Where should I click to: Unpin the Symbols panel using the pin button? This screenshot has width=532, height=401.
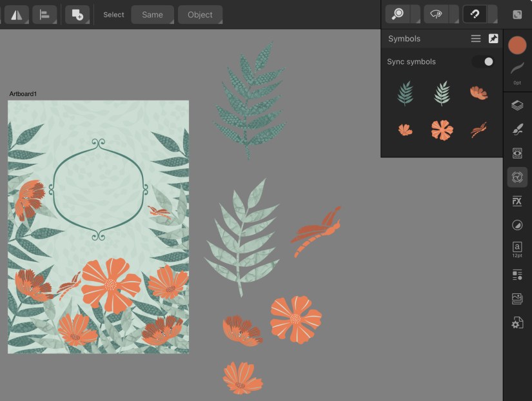[493, 38]
